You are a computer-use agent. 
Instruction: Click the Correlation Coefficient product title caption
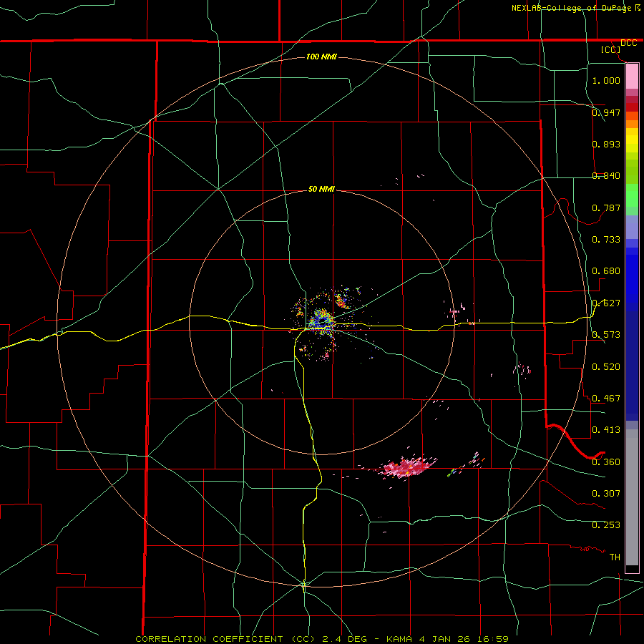(x=321, y=639)
